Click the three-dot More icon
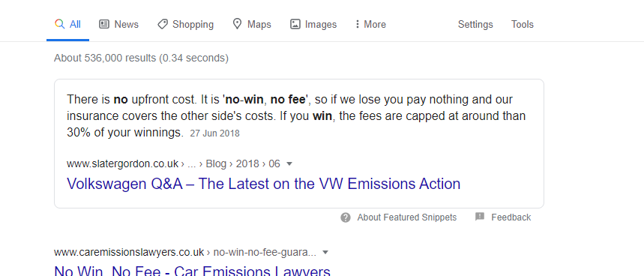This screenshot has width=644, height=276. (358, 24)
